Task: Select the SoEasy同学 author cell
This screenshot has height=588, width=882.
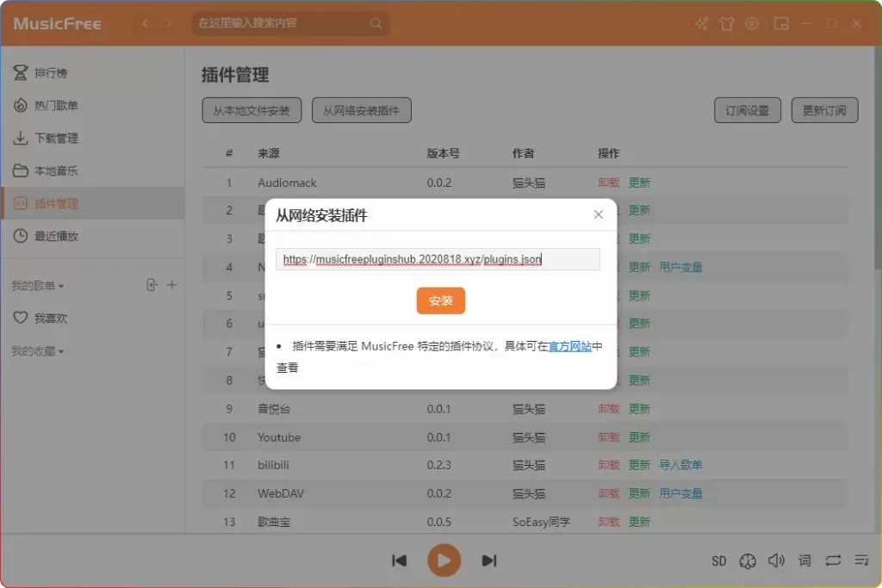Action: [541, 523]
